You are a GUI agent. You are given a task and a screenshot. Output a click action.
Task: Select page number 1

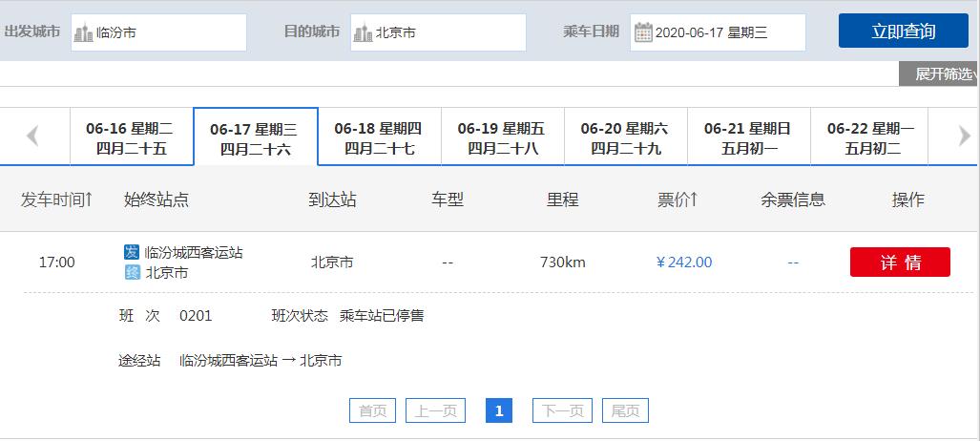click(x=499, y=410)
